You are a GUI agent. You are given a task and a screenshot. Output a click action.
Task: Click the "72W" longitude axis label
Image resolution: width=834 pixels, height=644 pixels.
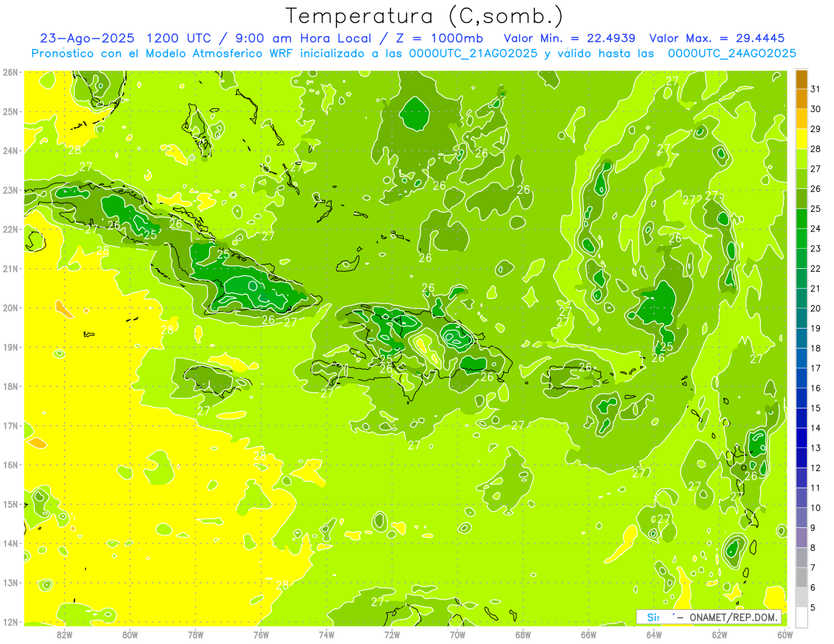(392, 634)
